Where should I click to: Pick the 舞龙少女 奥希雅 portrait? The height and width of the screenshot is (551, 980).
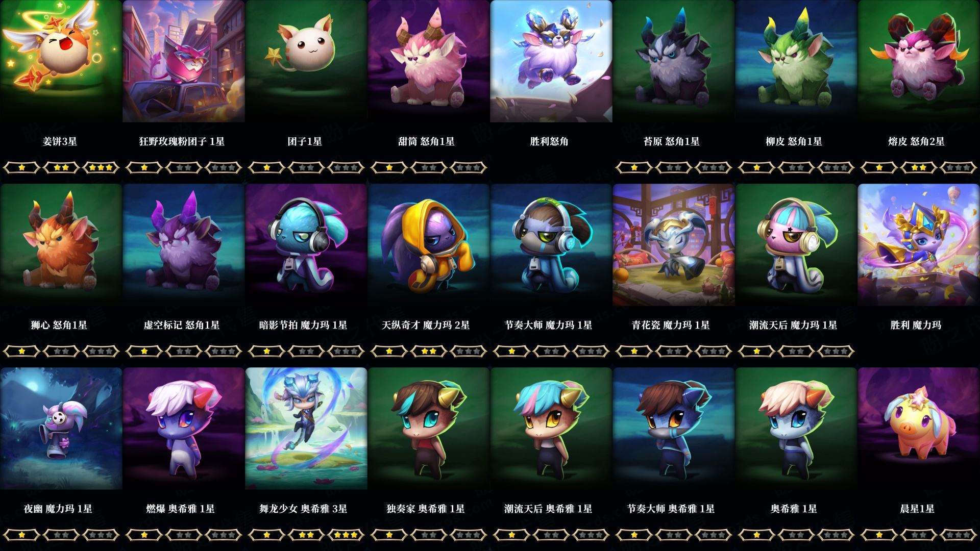coord(306,429)
